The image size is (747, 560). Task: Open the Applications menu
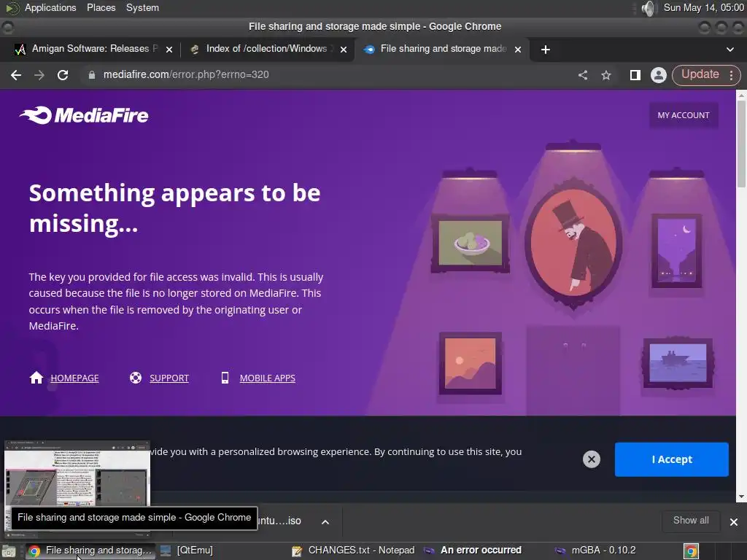[50, 7]
